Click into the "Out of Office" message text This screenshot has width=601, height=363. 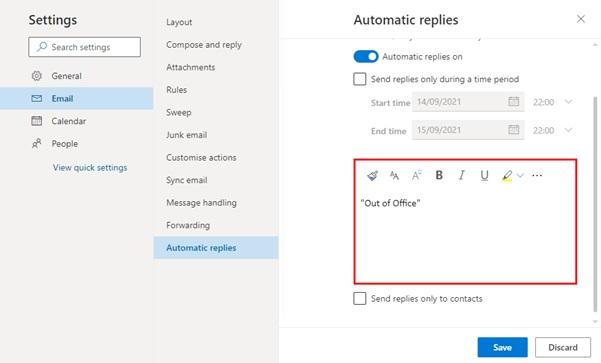coord(390,203)
